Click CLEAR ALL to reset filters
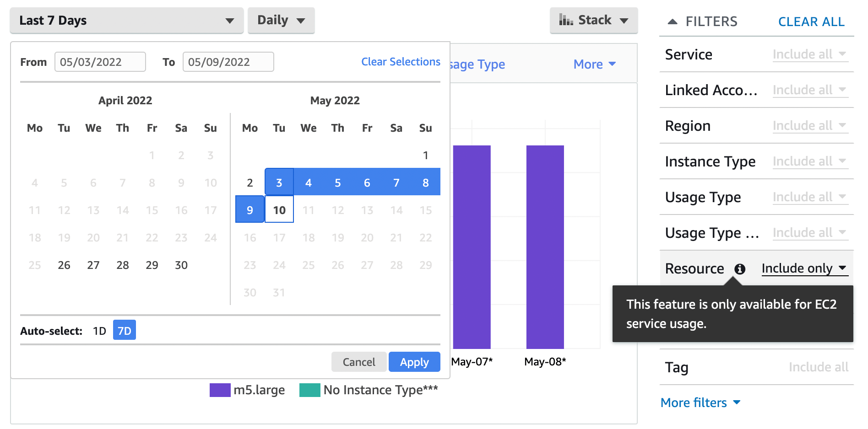This screenshot has width=868, height=429. (811, 21)
